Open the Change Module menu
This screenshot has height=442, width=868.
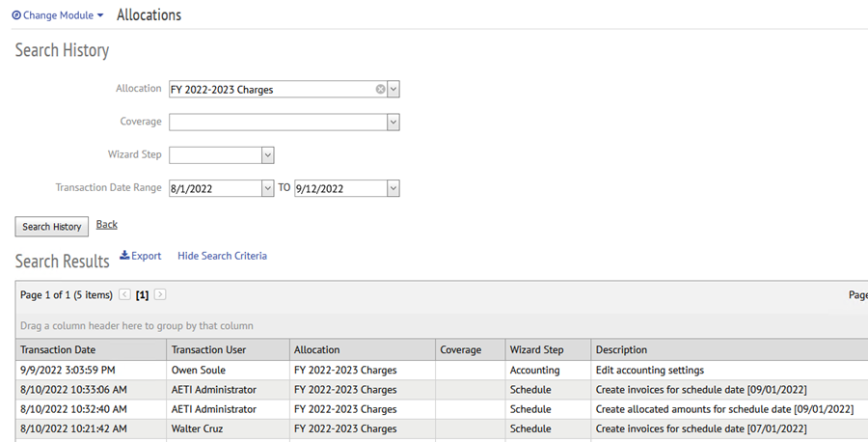tap(58, 14)
